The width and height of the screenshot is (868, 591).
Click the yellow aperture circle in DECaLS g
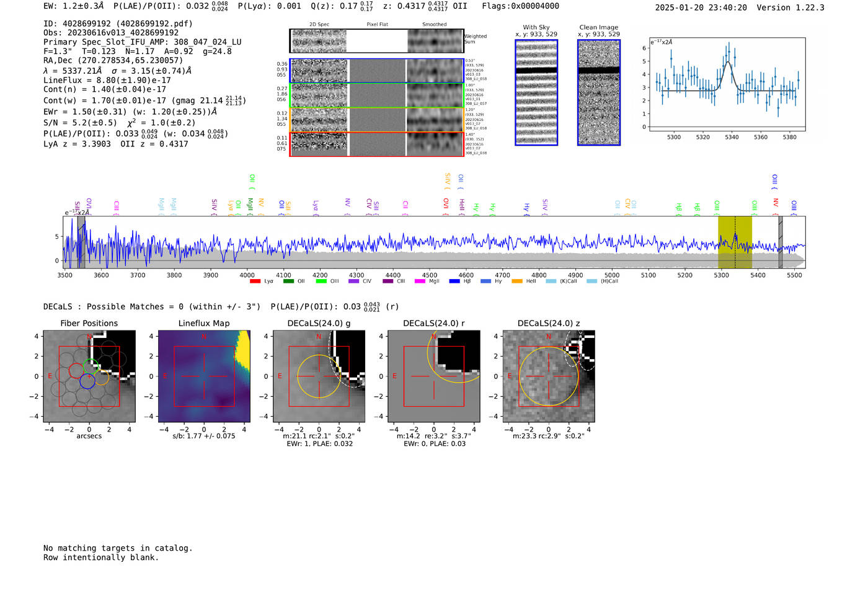coord(319,376)
